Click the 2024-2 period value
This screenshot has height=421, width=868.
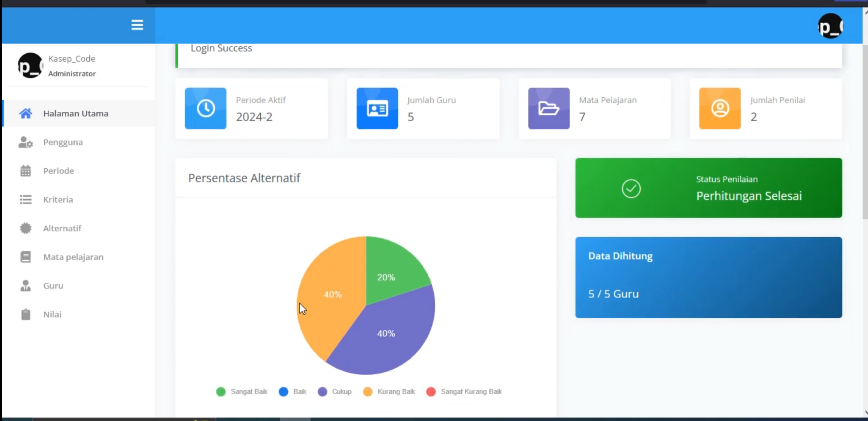coord(254,117)
